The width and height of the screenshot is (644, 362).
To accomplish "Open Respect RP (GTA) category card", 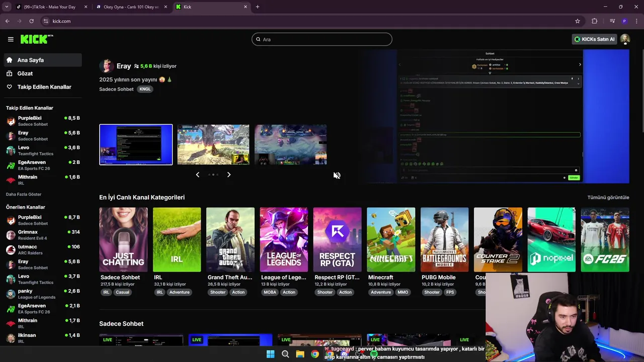I will (x=337, y=240).
